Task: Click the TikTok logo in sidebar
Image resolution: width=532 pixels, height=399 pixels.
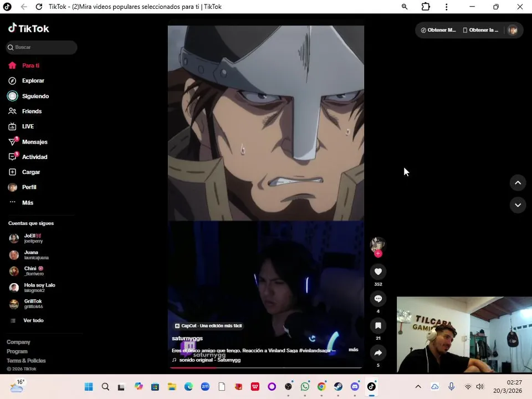Action: (x=29, y=28)
